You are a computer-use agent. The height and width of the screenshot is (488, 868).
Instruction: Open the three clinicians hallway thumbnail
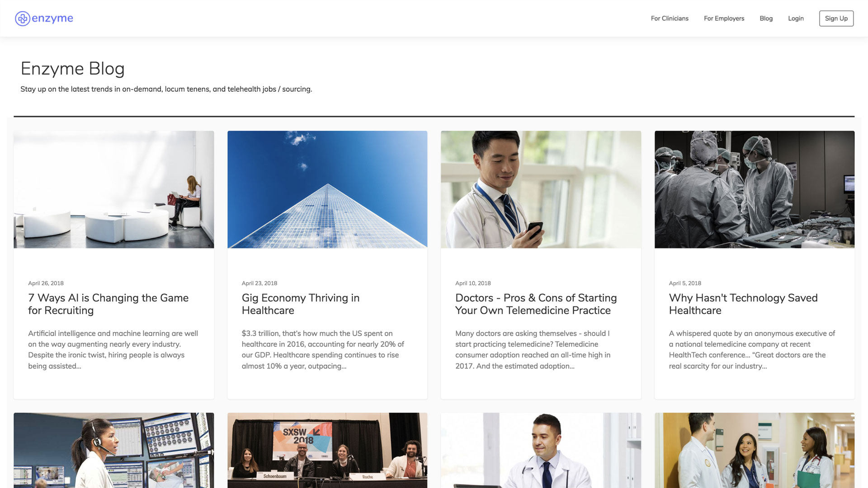pyautogui.click(x=755, y=450)
